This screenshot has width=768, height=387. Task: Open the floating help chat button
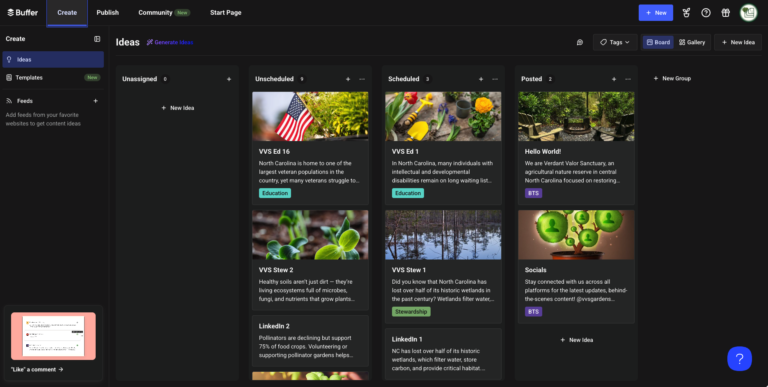coord(739,359)
